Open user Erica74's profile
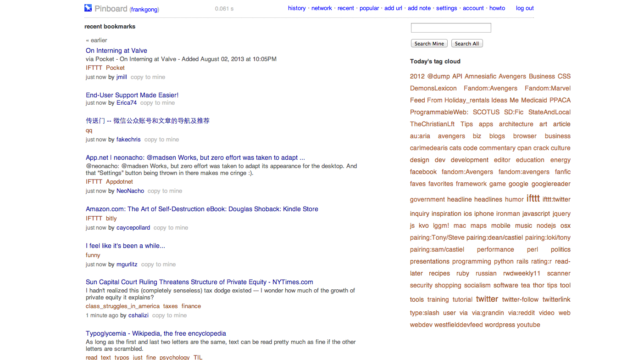This screenshot has height=360, width=644. click(x=127, y=103)
